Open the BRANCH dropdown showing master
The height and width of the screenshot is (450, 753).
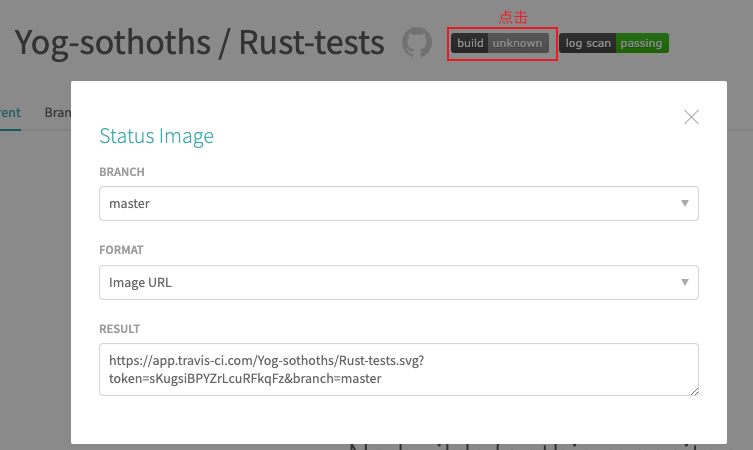(399, 204)
